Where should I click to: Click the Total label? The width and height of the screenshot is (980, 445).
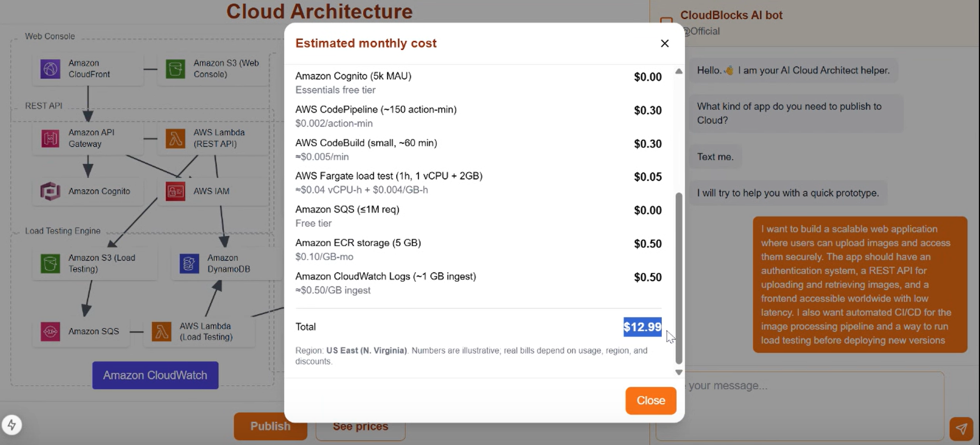pyautogui.click(x=305, y=327)
